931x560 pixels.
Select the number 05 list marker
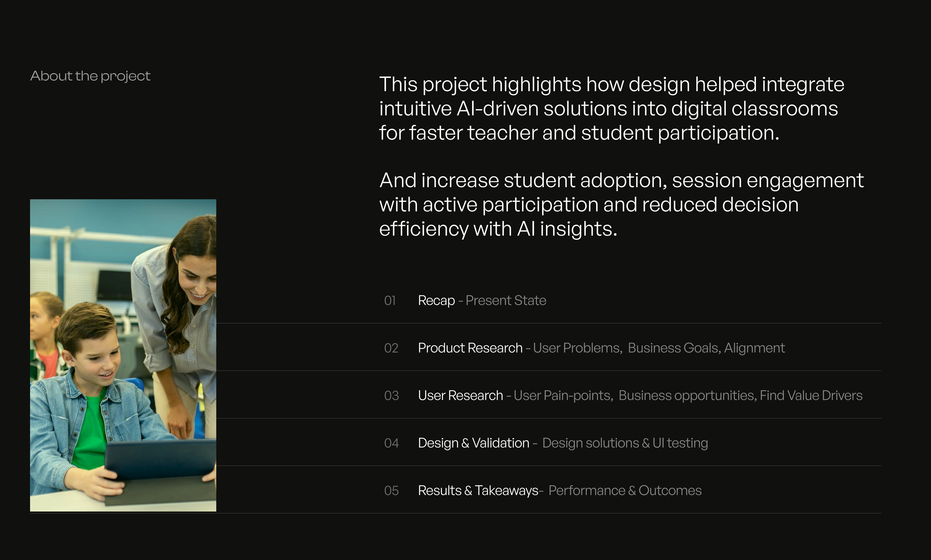point(391,491)
